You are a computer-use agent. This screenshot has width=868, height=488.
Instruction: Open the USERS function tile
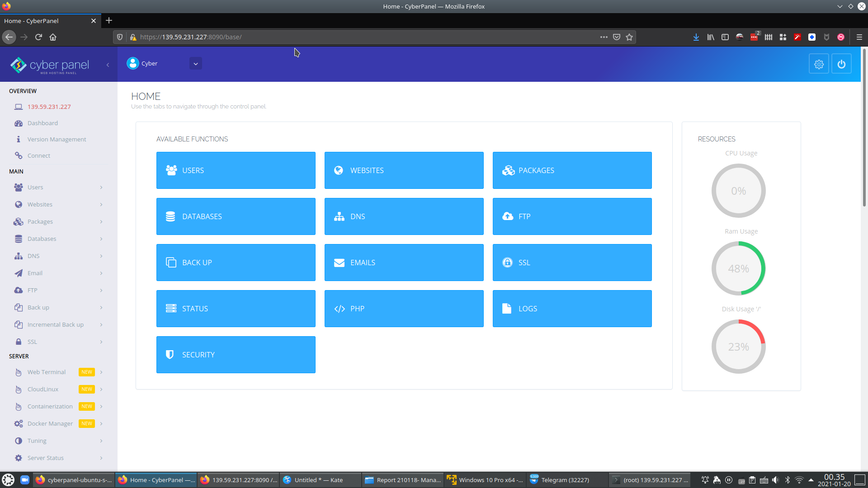(x=236, y=170)
